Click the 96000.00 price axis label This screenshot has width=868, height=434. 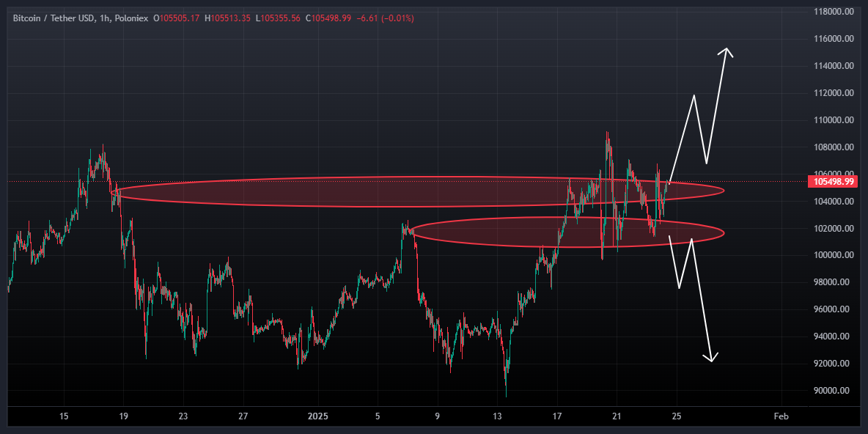pos(832,309)
